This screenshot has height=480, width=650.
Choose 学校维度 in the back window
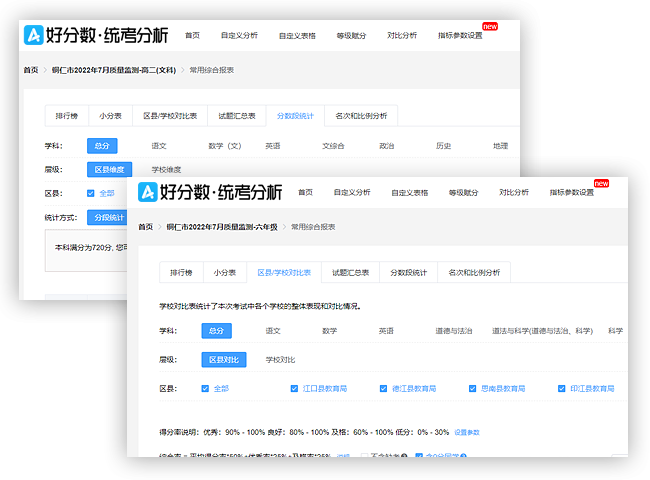(x=166, y=170)
